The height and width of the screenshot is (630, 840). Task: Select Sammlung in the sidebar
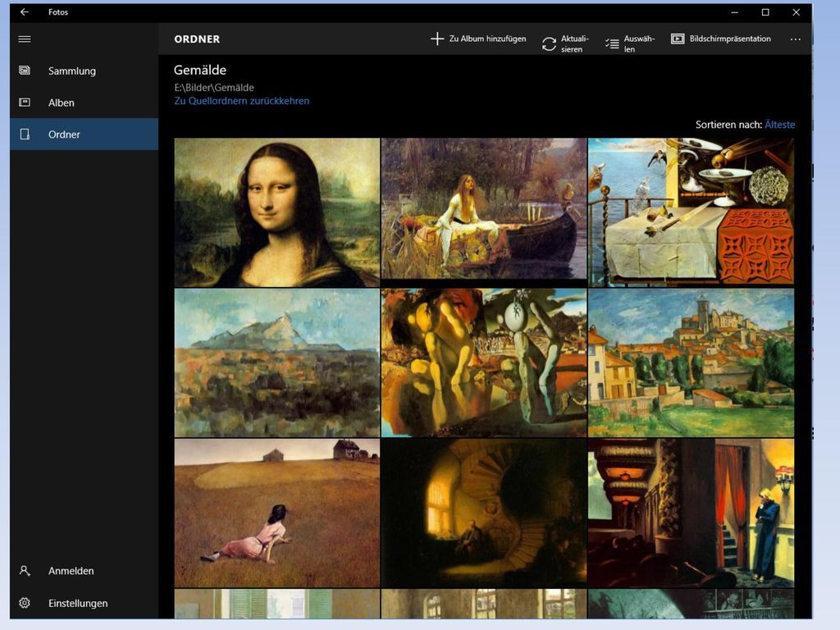pos(84,71)
